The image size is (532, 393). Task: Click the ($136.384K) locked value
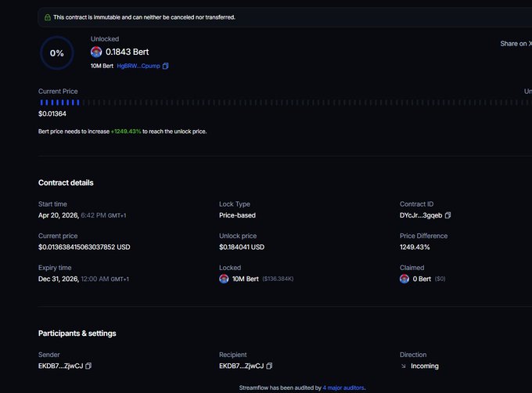point(278,279)
